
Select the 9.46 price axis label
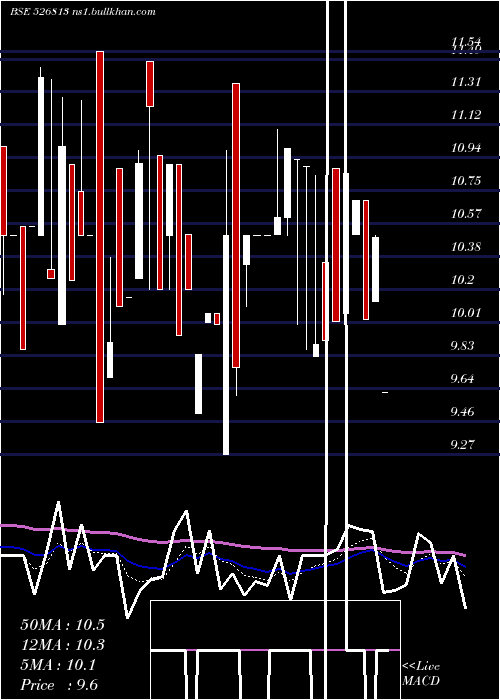[x=463, y=412]
